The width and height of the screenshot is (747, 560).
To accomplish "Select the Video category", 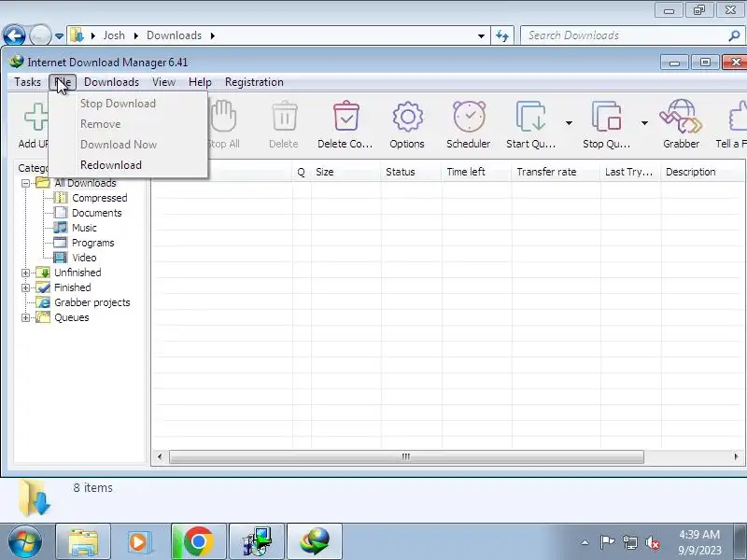I will (84, 258).
